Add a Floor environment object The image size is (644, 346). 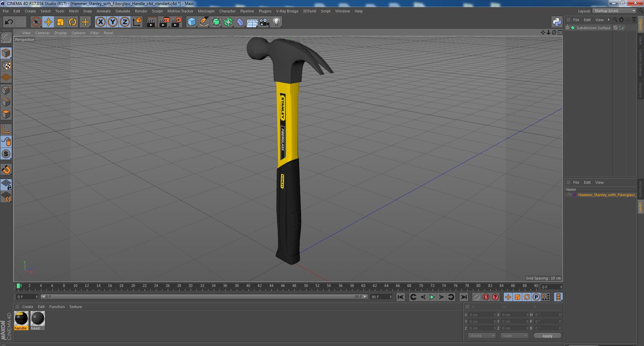pos(252,22)
